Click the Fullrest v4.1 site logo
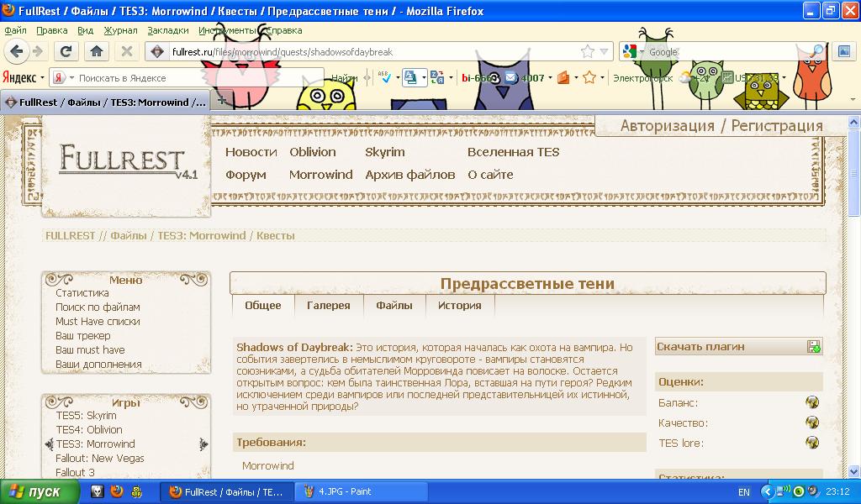This screenshot has width=861, height=504. coord(128,162)
